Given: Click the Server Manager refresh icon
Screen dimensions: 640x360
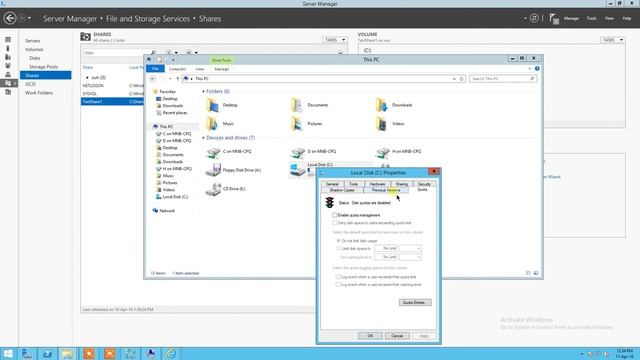Looking at the screenshot, I should 534,18.
